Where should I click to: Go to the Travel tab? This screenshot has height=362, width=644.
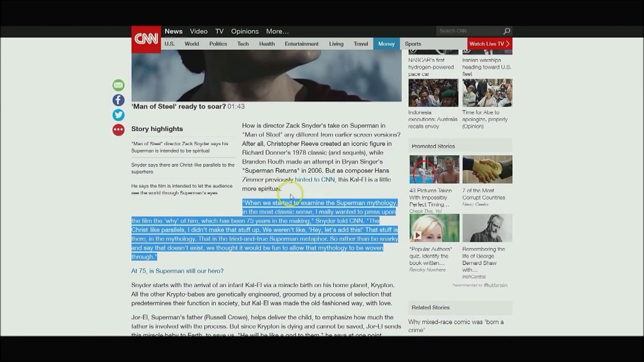pyautogui.click(x=361, y=44)
